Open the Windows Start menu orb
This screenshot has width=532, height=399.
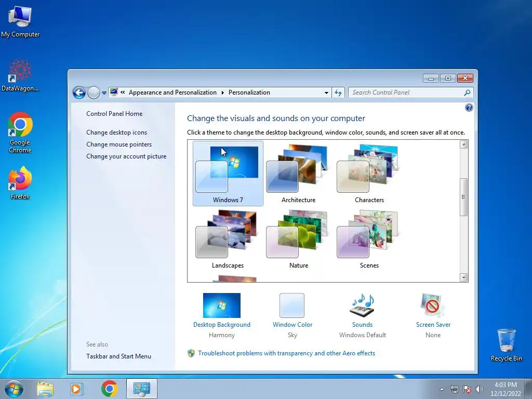click(14, 389)
